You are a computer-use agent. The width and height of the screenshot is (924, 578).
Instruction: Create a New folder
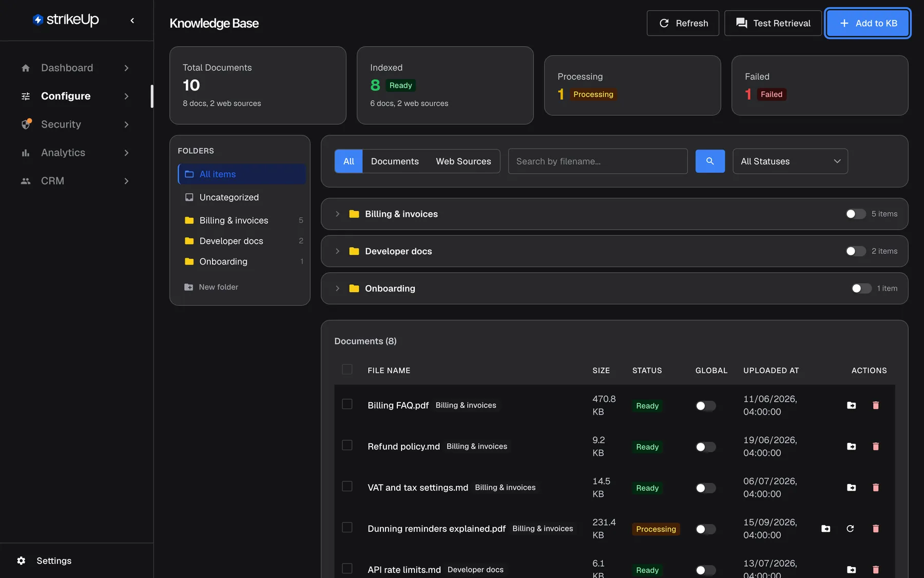(211, 287)
